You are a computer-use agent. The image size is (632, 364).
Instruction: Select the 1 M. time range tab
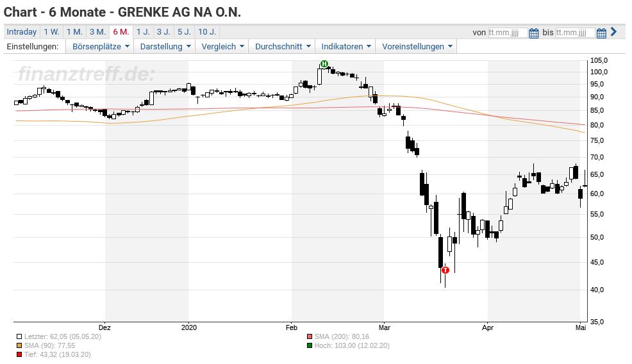74,32
